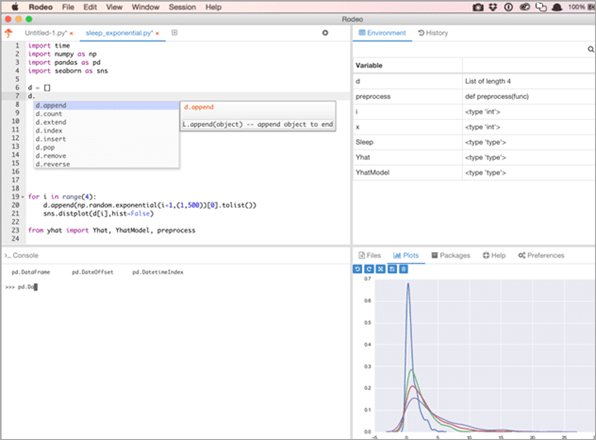The height and width of the screenshot is (440, 596).
Task: Collapse the for loop fold arrow
Action: pyautogui.click(x=22, y=197)
